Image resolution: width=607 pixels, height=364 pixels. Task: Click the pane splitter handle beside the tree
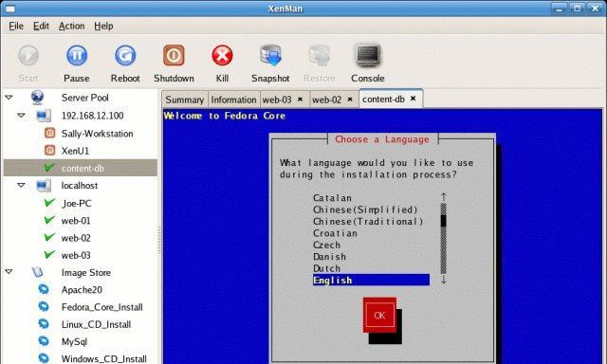(x=159, y=241)
